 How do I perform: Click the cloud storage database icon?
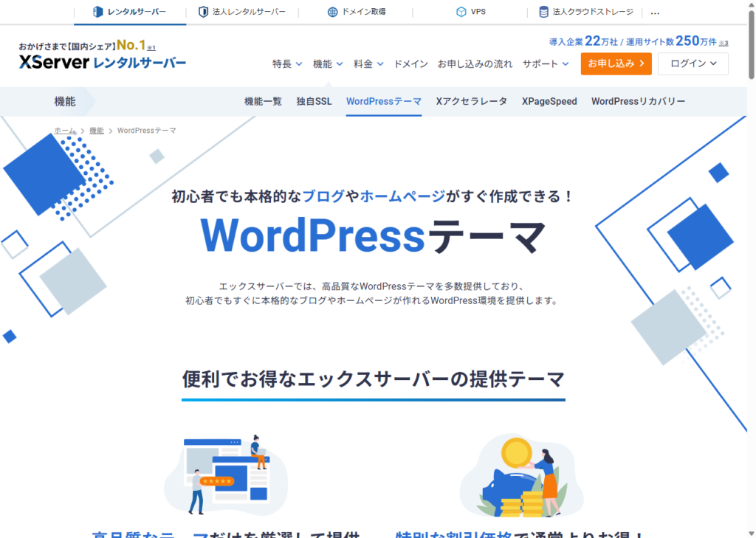(x=543, y=12)
